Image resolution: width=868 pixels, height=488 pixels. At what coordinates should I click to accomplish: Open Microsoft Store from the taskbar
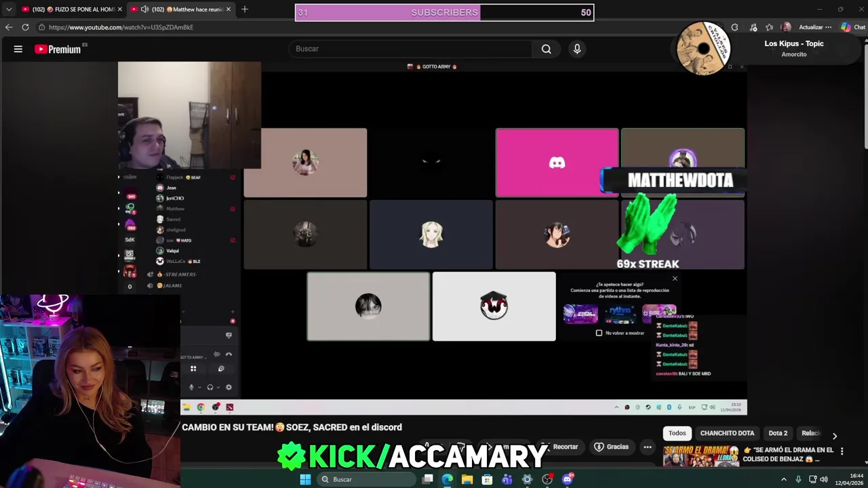point(487,479)
